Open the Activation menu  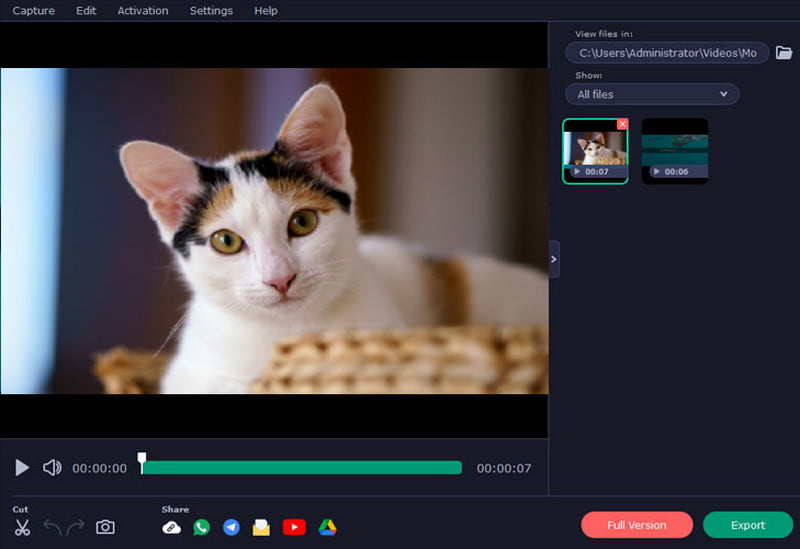143,10
